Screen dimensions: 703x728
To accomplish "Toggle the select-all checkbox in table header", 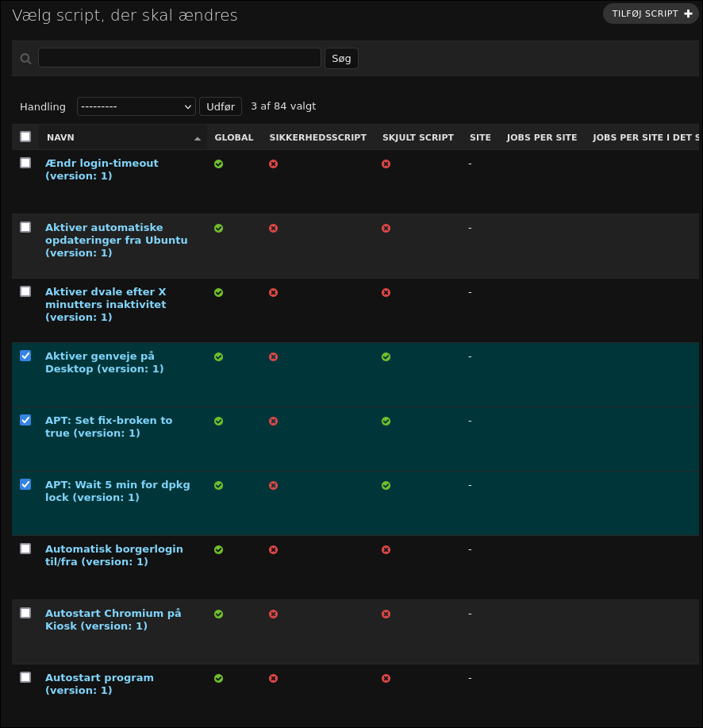I will pyautogui.click(x=25, y=137).
